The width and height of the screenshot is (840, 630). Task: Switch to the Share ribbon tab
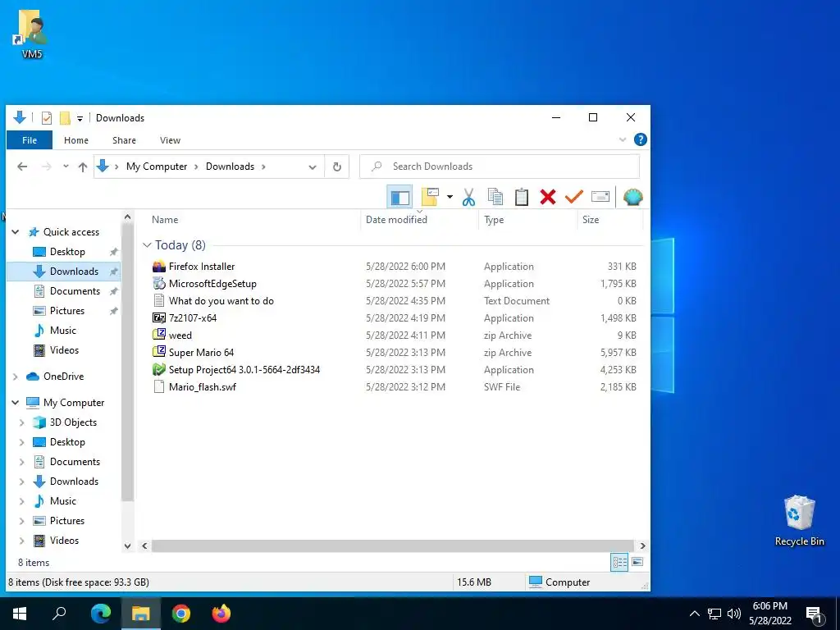click(124, 140)
